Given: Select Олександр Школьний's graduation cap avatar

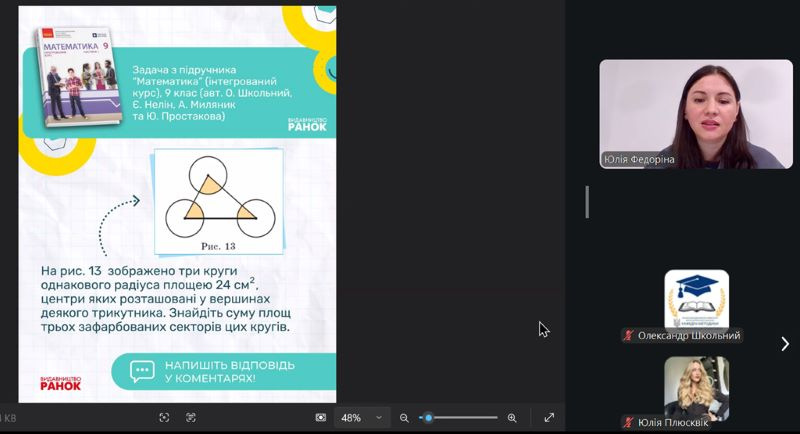Looking at the screenshot, I should point(696,298).
